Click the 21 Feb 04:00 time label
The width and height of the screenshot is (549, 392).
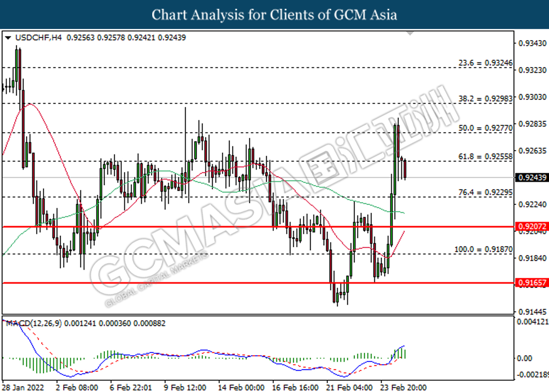click(x=349, y=387)
